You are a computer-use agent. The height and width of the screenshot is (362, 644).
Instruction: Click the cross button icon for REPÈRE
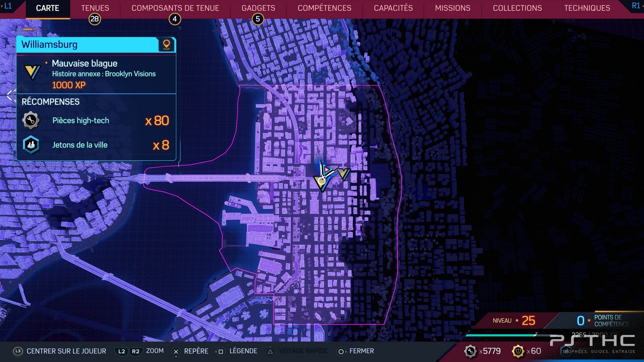click(176, 352)
